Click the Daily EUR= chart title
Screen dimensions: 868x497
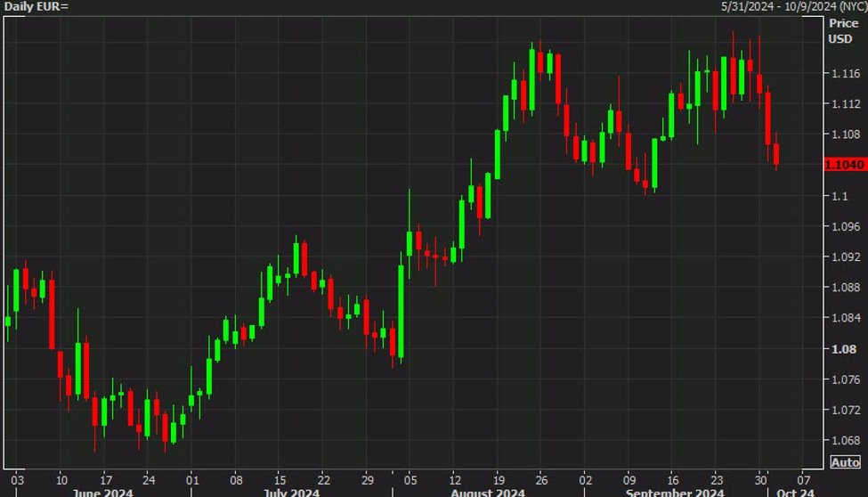pos(37,6)
